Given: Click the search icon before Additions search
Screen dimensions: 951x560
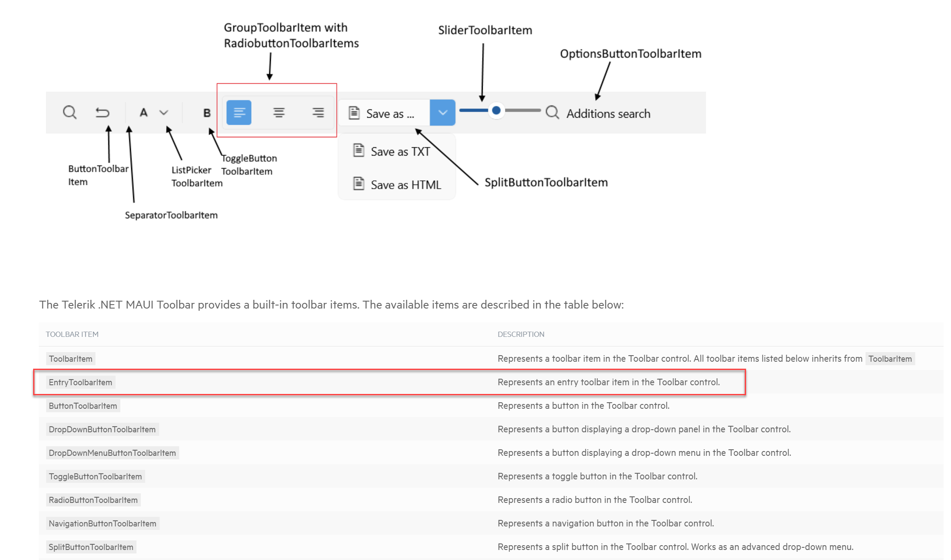Looking at the screenshot, I should (x=552, y=112).
